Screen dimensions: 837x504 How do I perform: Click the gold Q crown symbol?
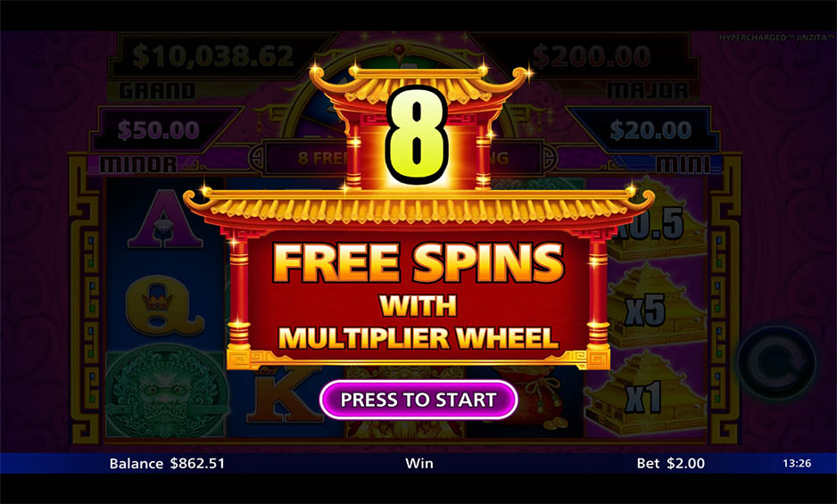coord(164,304)
